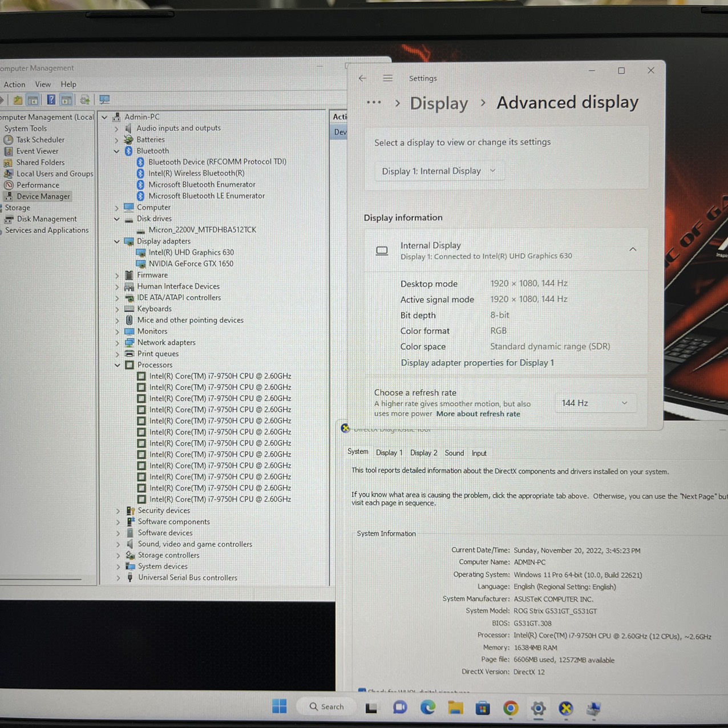Image resolution: width=728 pixels, height=728 pixels.
Task: Click DirectX Diagnostic Tool taskbar icon
Action: pyautogui.click(x=566, y=709)
